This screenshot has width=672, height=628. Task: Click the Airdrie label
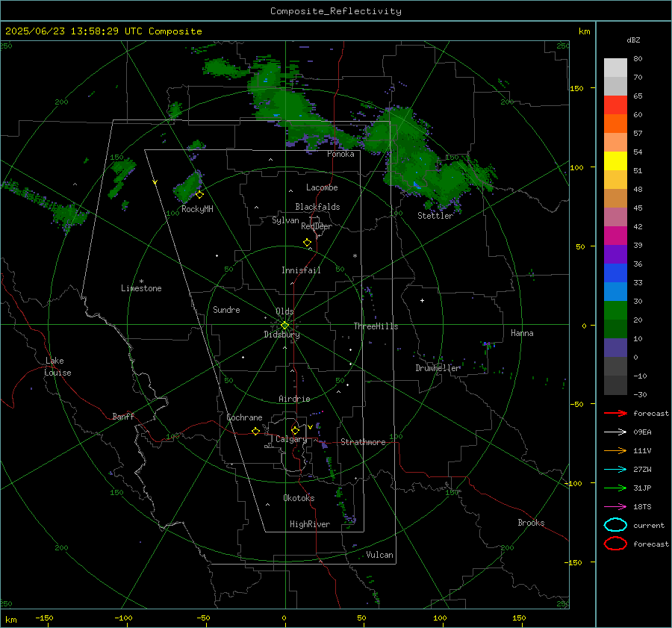coord(294,399)
